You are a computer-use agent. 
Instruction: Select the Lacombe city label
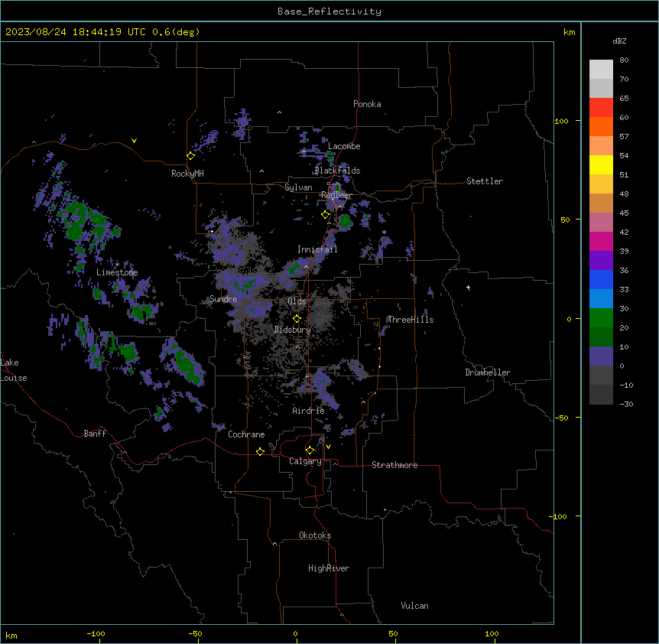pyautogui.click(x=344, y=146)
